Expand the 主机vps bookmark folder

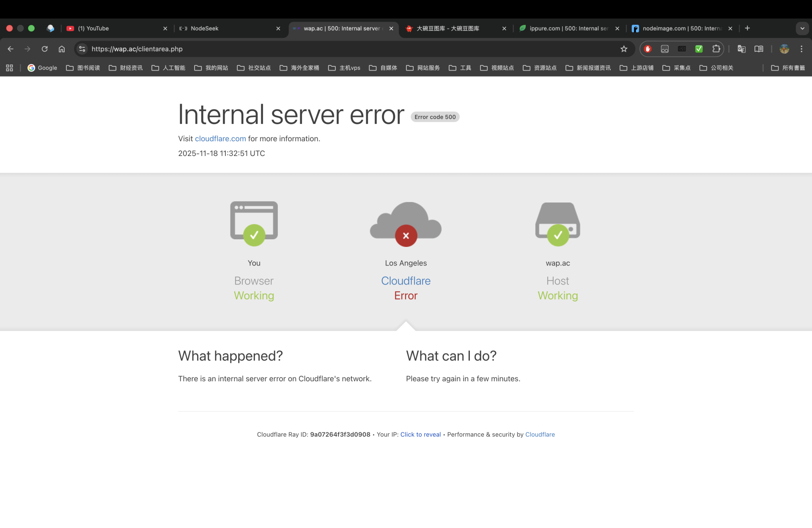click(344, 68)
